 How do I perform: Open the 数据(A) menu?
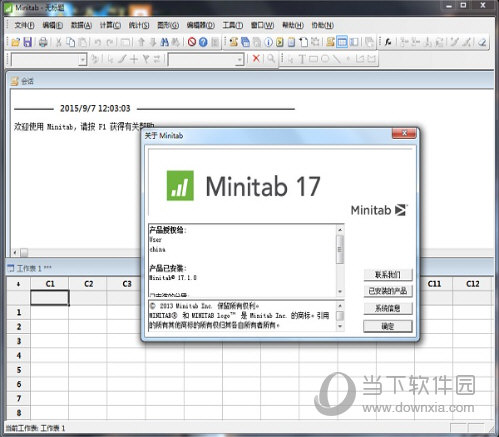(81, 25)
